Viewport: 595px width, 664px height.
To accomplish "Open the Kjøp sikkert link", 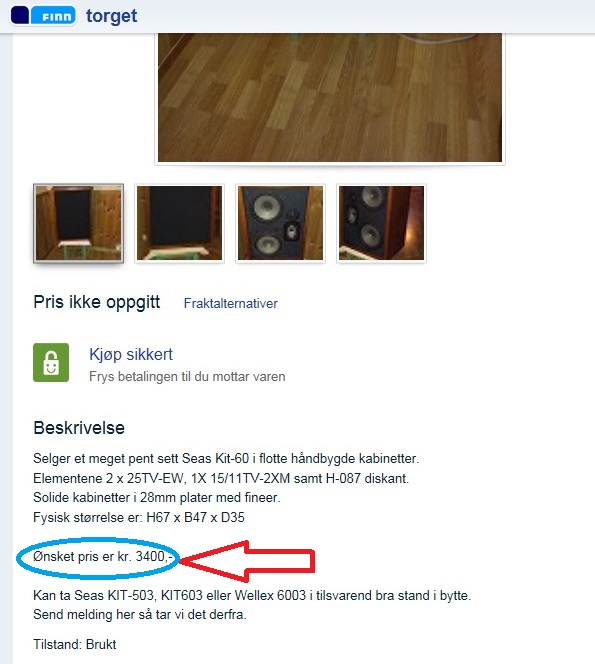I will point(131,354).
